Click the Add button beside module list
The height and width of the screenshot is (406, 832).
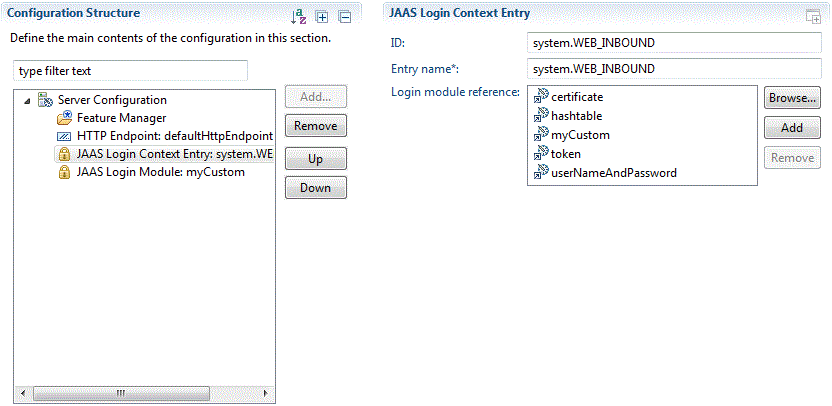click(792, 128)
